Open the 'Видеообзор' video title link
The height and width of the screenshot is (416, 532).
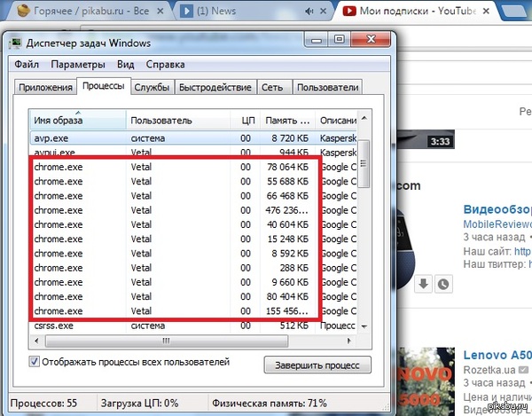click(x=497, y=209)
